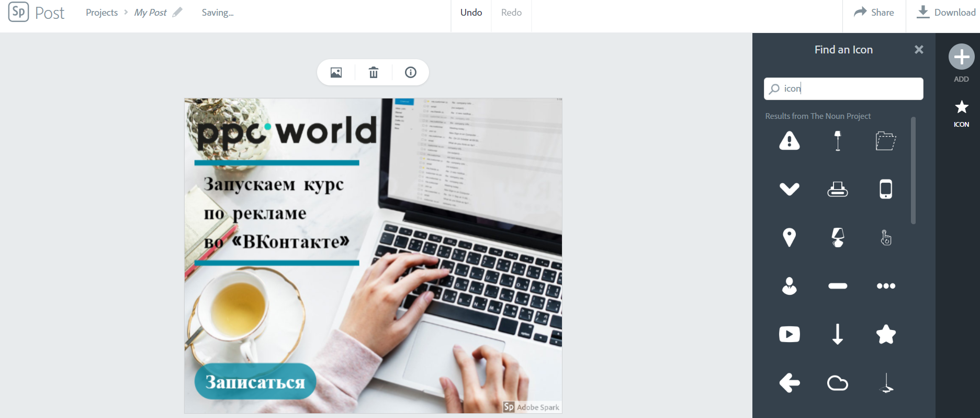Go to Projects breadcrumb link
Viewport: 980px width, 418px height.
(x=102, y=13)
